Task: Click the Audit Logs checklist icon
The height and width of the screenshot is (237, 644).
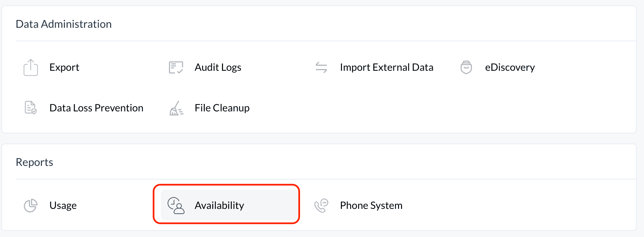Action: [x=176, y=67]
